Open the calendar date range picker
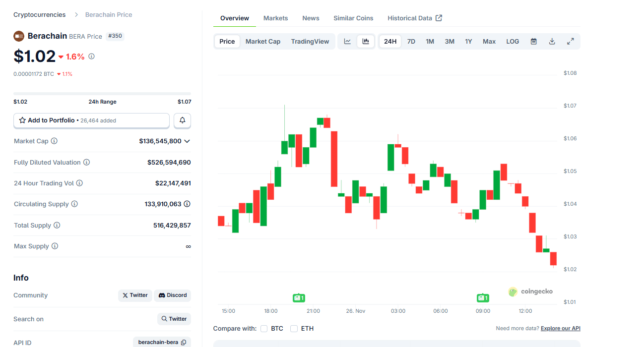This screenshot has width=644, height=347. pos(534,42)
